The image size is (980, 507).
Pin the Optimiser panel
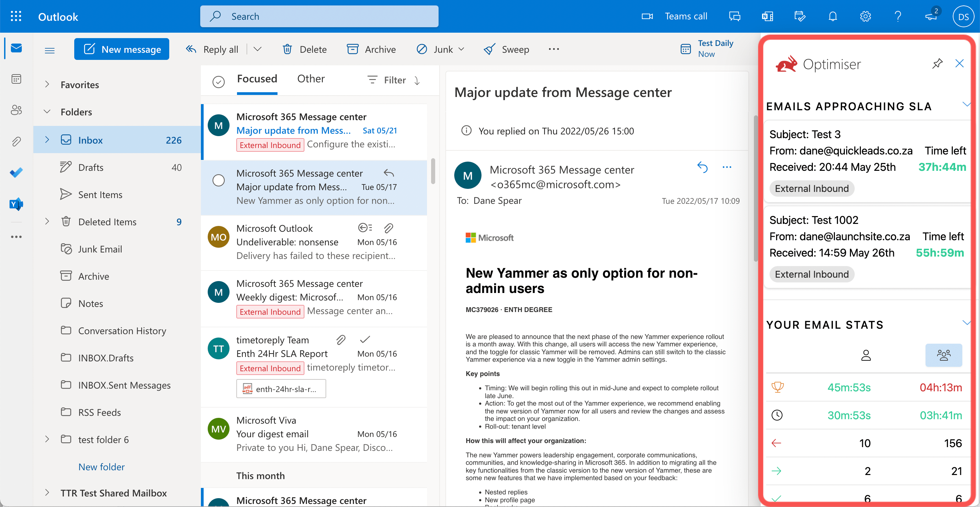(x=937, y=64)
